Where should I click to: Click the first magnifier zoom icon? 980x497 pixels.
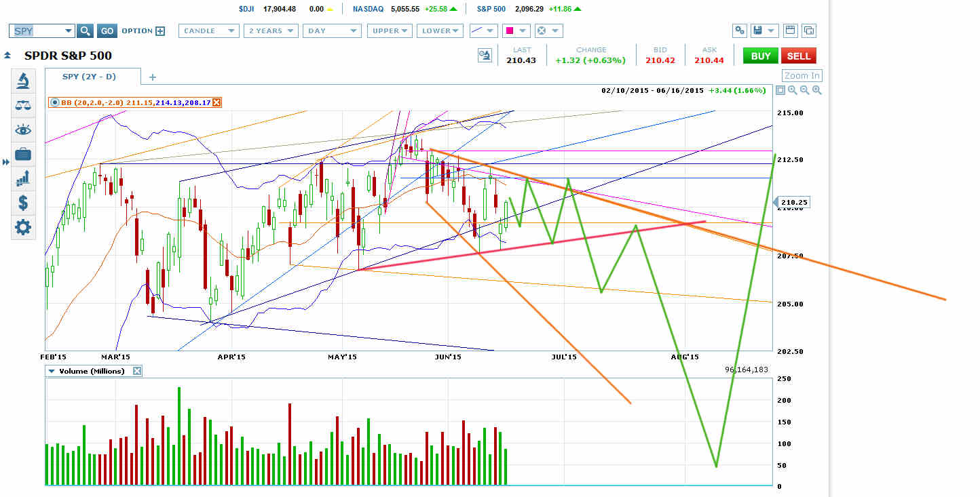click(792, 90)
